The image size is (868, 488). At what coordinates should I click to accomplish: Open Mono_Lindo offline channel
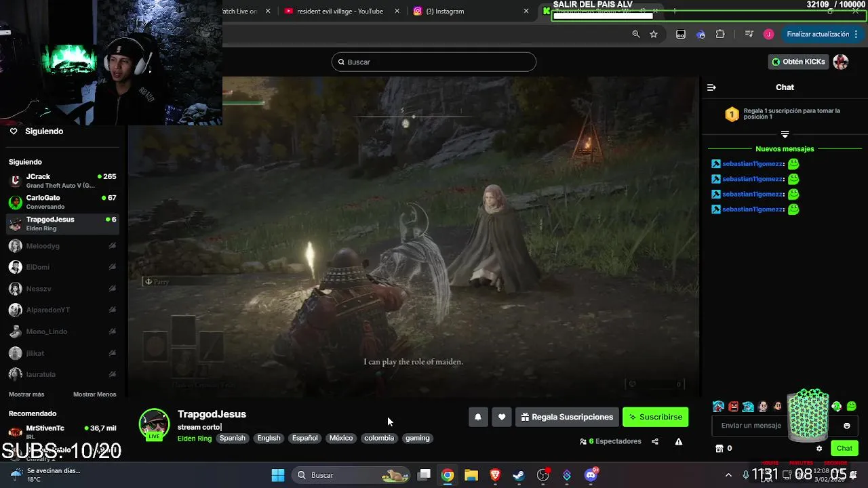click(x=64, y=331)
